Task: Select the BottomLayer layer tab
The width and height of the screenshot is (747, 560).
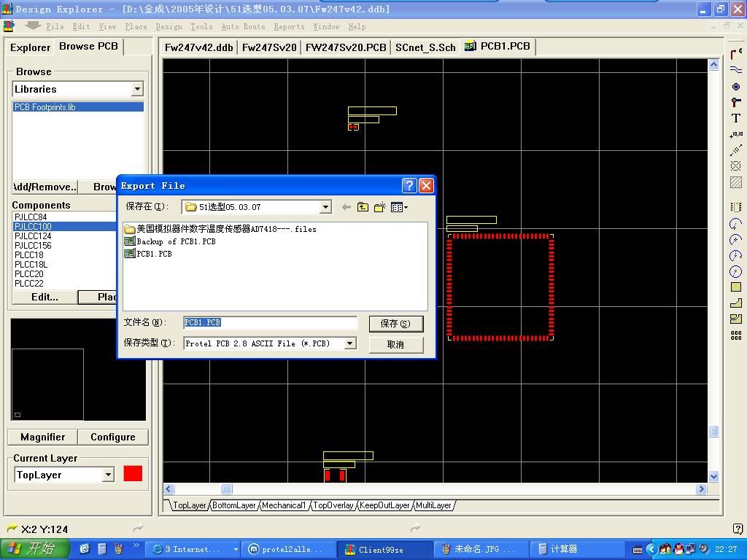Action: (x=234, y=505)
